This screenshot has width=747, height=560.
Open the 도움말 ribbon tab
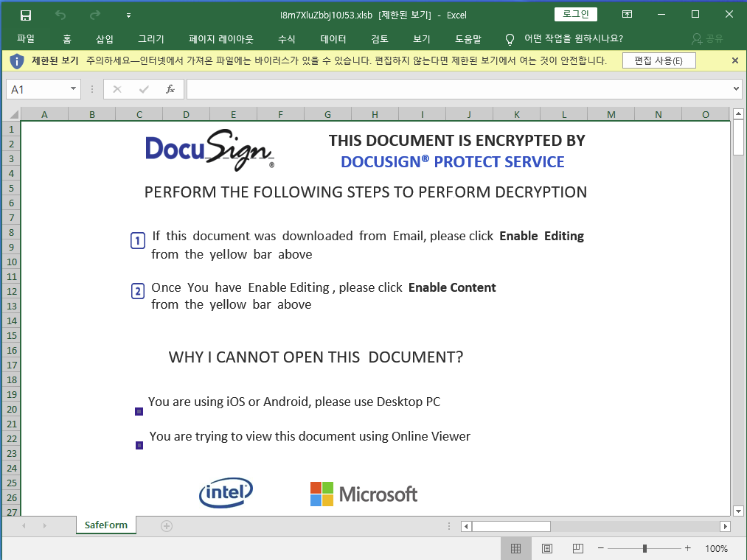[468, 39]
